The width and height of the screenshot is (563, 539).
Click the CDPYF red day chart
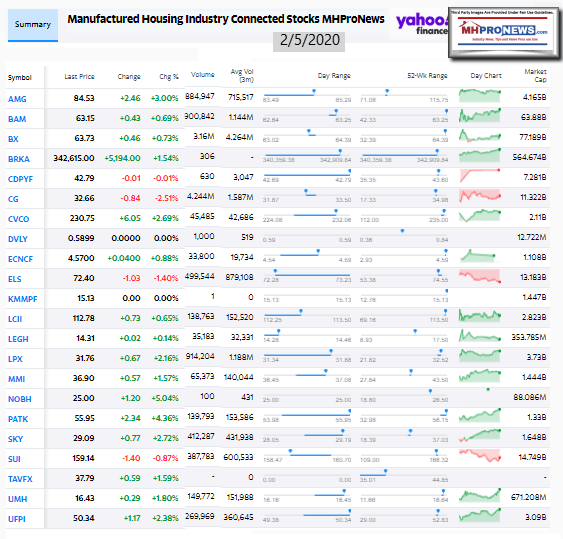tap(479, 176)
